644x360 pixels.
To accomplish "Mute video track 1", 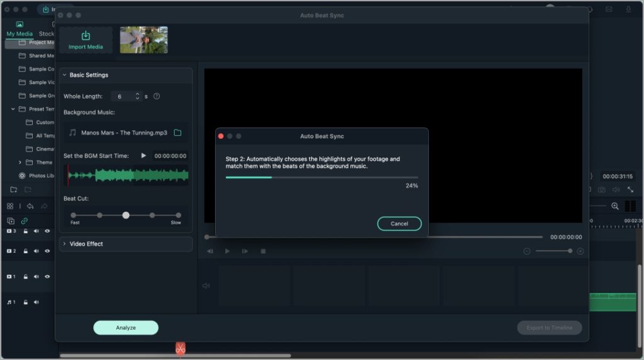I will coord(36,276).
